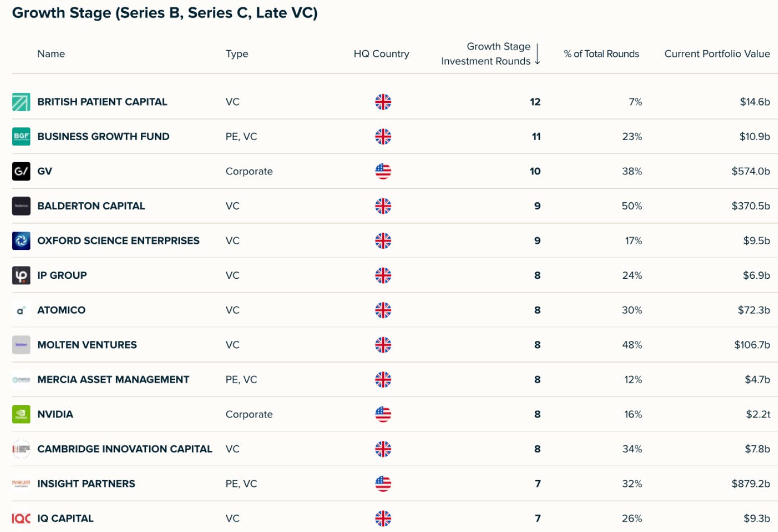Sort by the Name column header
The height and width of the screenshot is (532, 778).
coord(51,54)
